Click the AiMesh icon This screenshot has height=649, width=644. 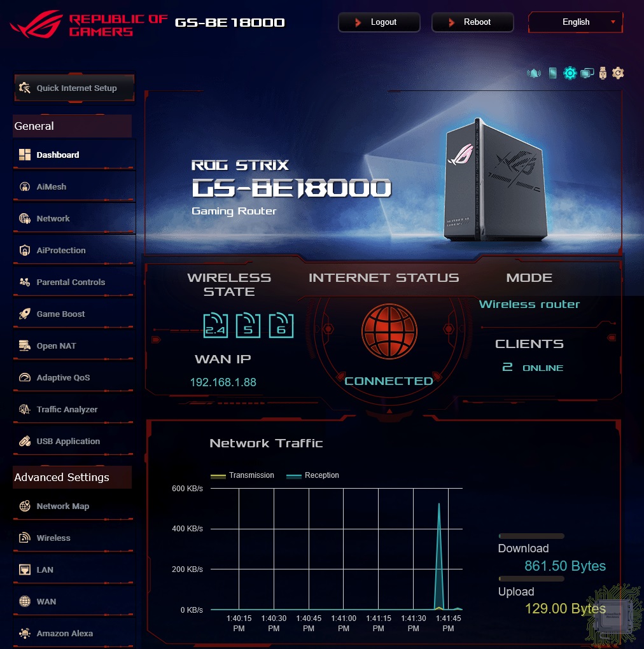(25, 186)
